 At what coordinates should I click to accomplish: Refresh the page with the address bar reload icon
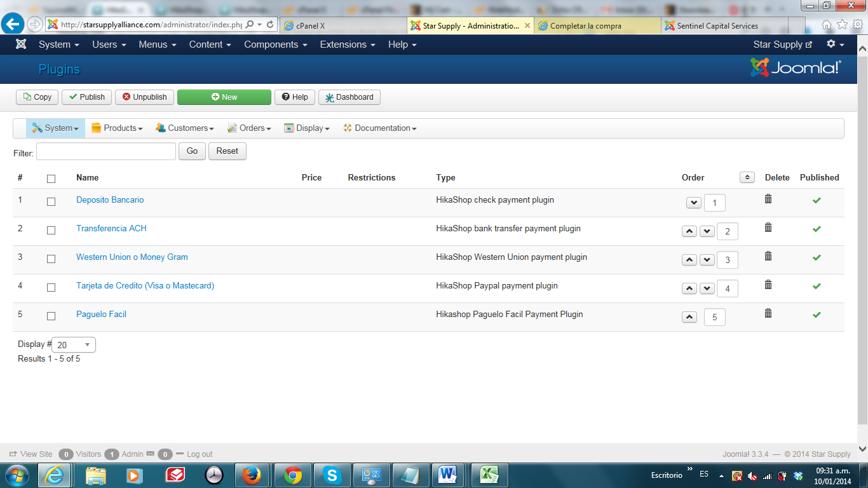[270, 25]
